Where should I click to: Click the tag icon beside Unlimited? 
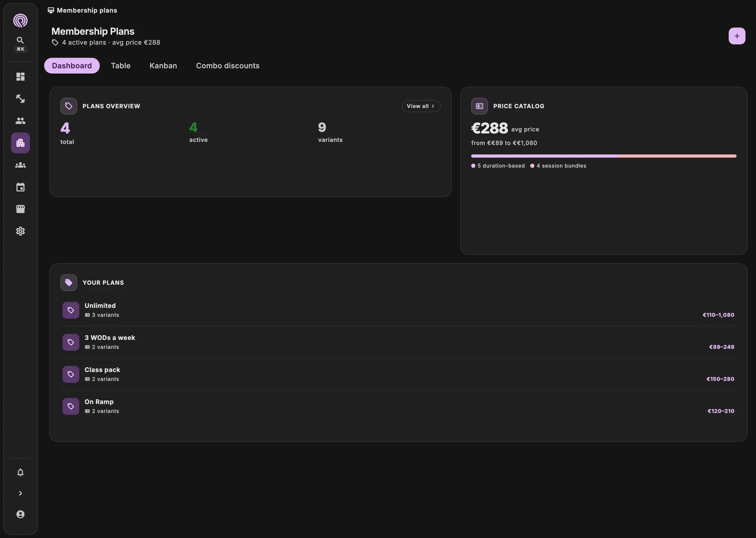click(x=71, y=310)
